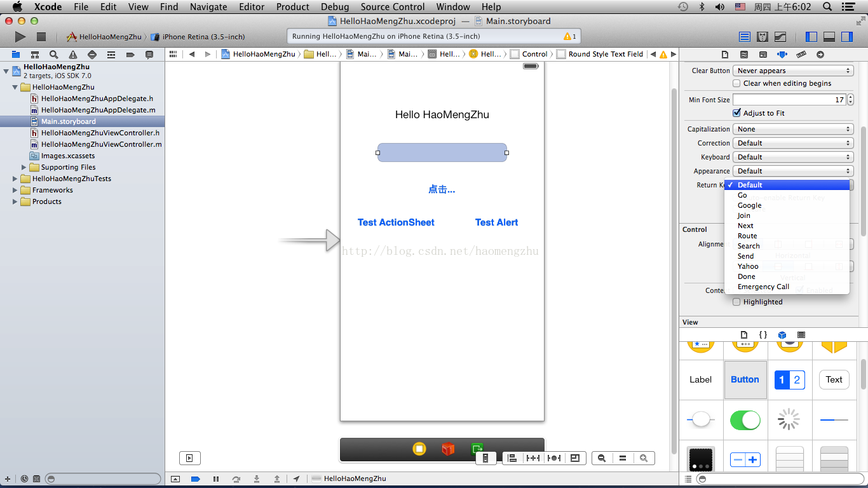Select the First Responder red cube icon
This screenshot has height=488, width=868.
449,449
